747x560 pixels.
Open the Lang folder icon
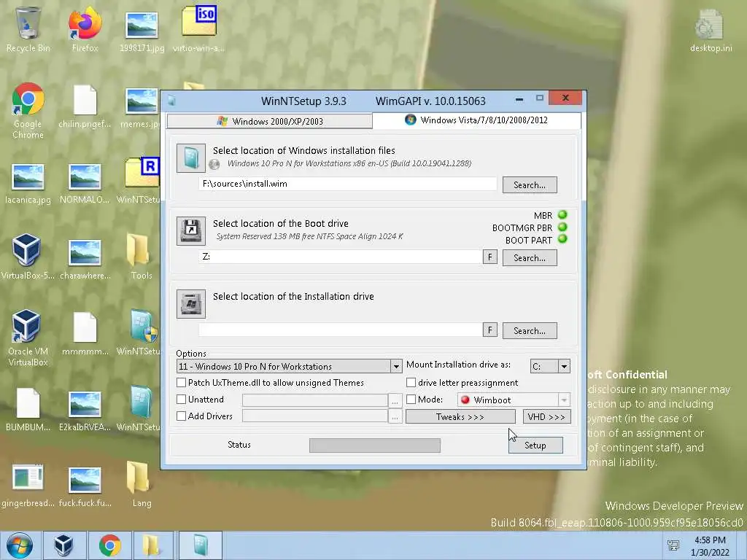pos(141,485)
